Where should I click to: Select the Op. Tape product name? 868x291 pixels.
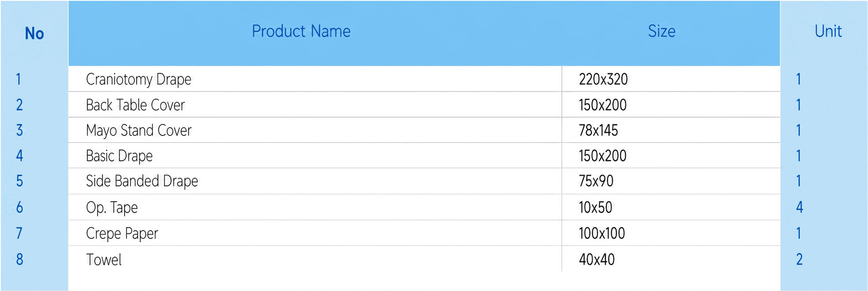pos(112,208)
